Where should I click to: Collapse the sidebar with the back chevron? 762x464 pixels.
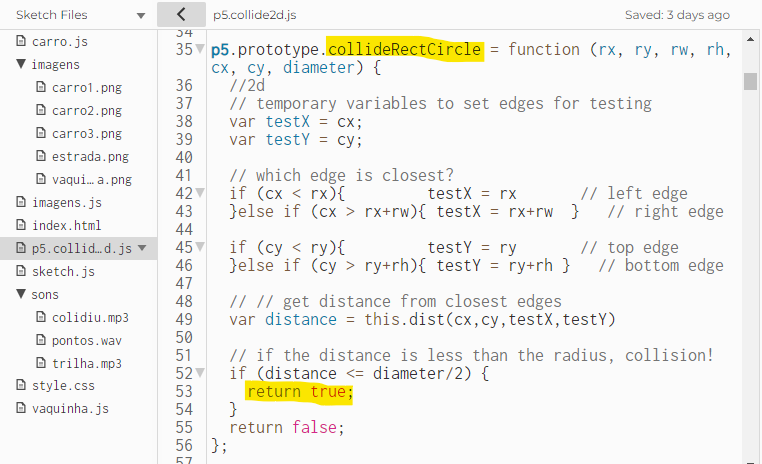click(181, 15)
